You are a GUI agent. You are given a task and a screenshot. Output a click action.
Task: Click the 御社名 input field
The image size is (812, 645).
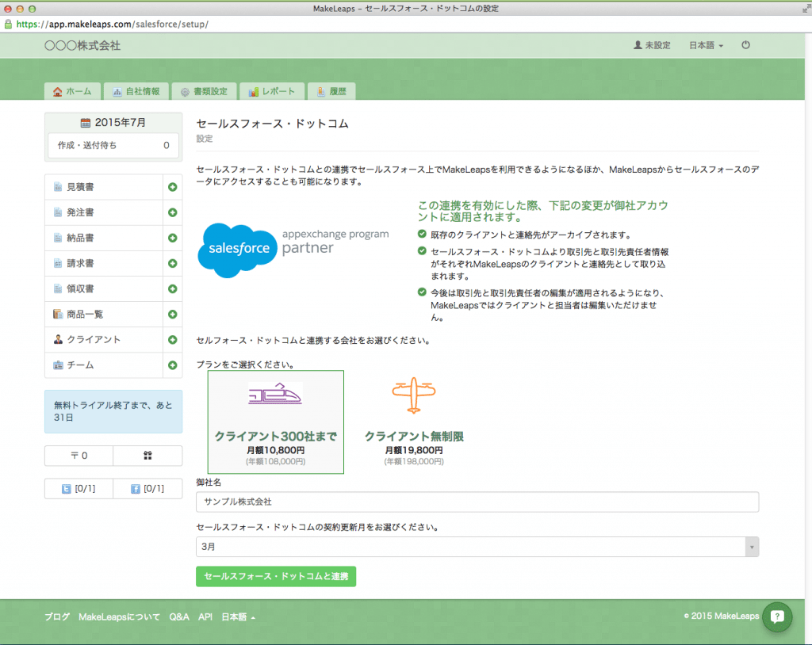(477, 502)
